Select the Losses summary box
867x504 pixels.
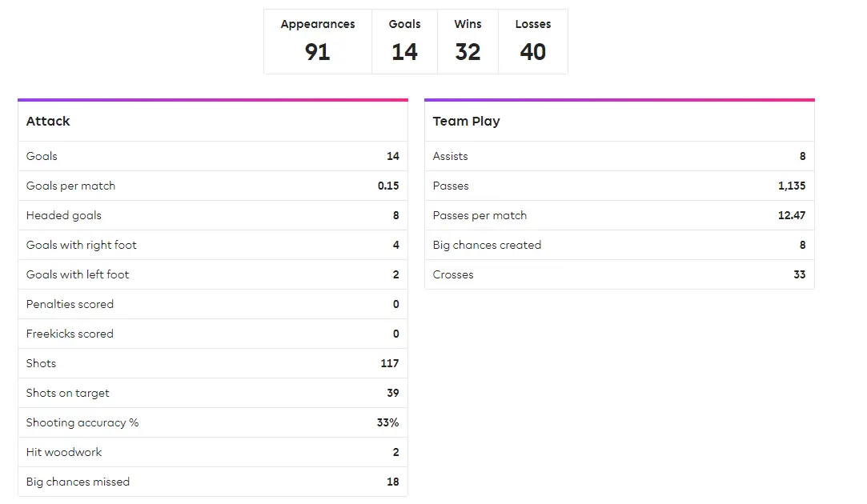coord(532,42)
